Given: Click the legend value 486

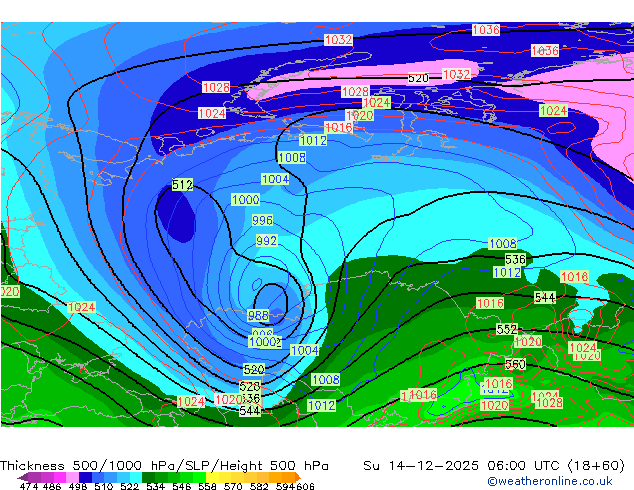Looking at the screenshot, I should click(x=52, y=486).
